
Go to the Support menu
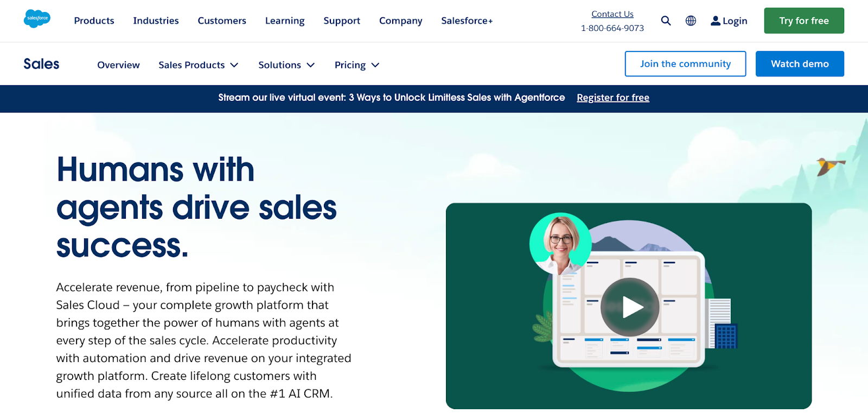(x=342, y=21)
